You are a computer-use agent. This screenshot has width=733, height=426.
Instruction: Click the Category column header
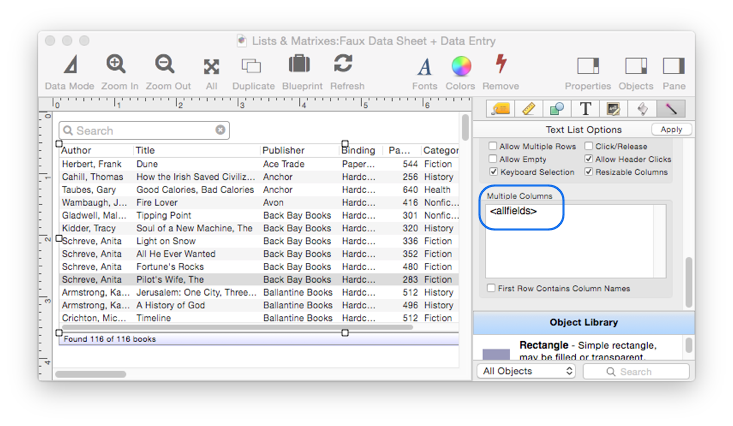pos(440,150)
